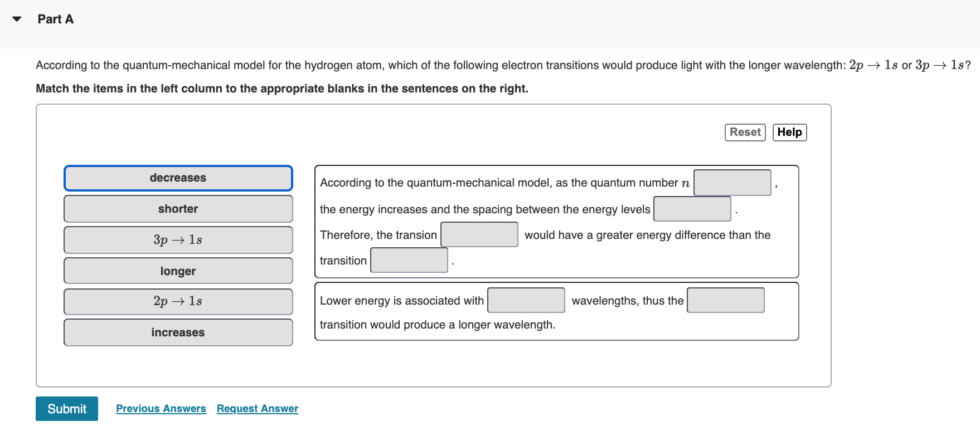
Task: Click the blank before 'transition would produce'
Action: [726, 300]
